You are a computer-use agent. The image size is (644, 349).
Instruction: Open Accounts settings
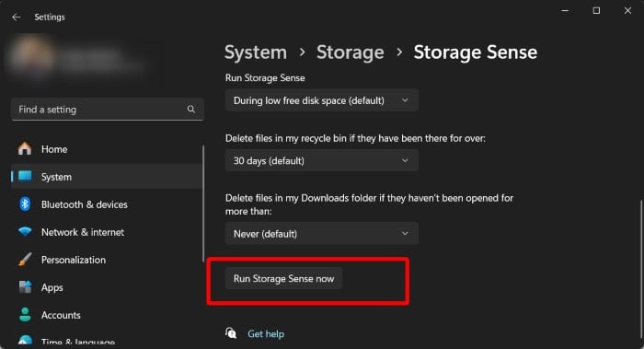click(x=107, y=315)
